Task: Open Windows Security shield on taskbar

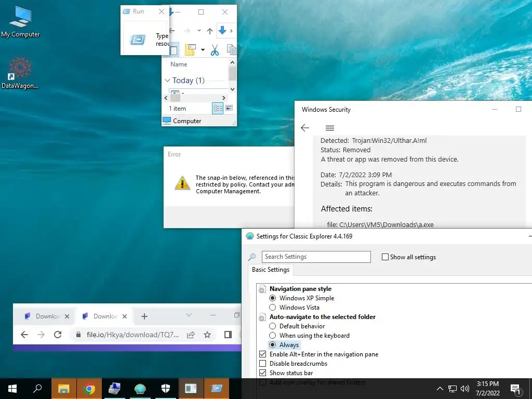Action: pyautogui.click(x=166, y=389)
